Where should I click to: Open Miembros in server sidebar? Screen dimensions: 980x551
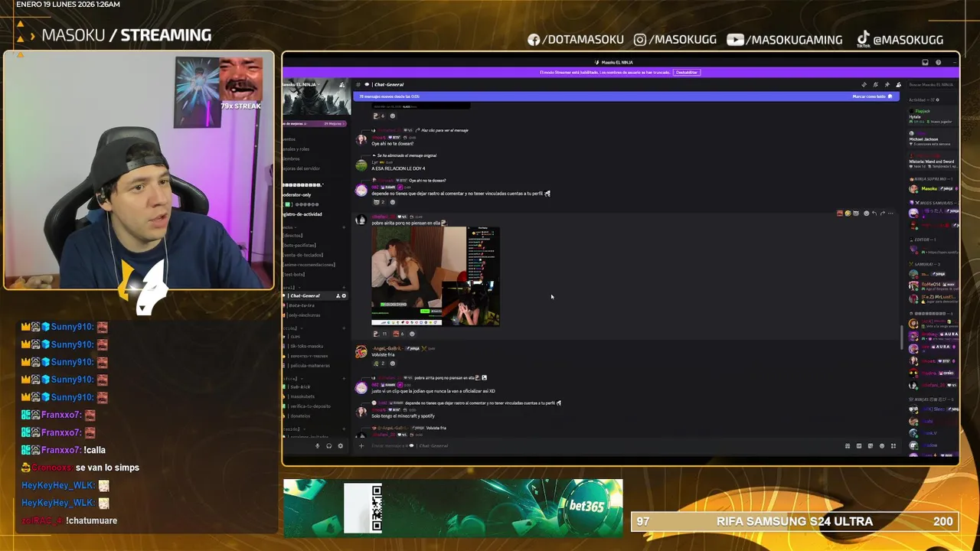click(x=291, y=158)
